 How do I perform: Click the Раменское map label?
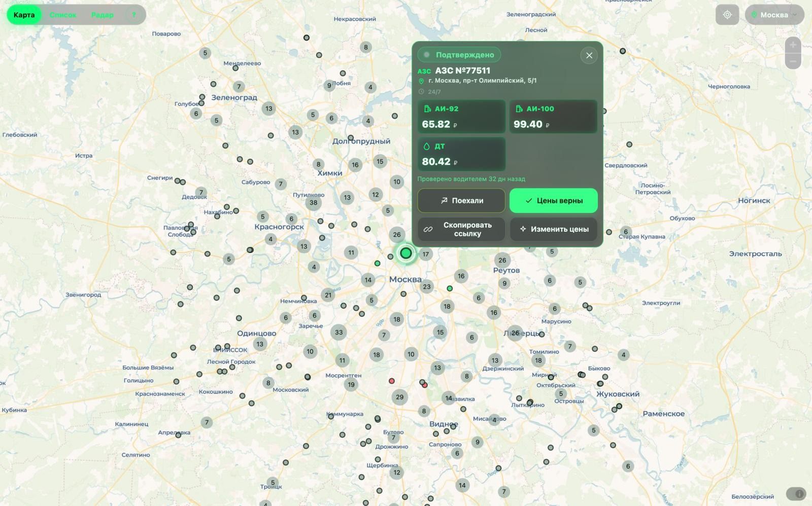point(664,414)
